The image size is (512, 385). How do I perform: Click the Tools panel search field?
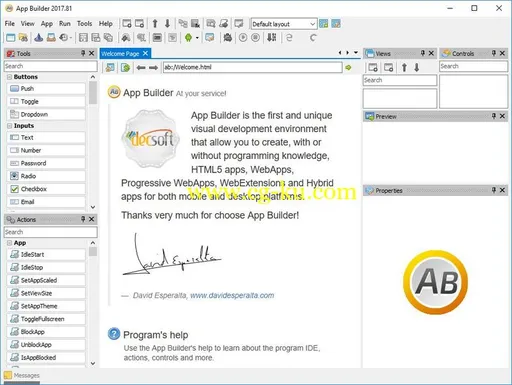(50, 66)
